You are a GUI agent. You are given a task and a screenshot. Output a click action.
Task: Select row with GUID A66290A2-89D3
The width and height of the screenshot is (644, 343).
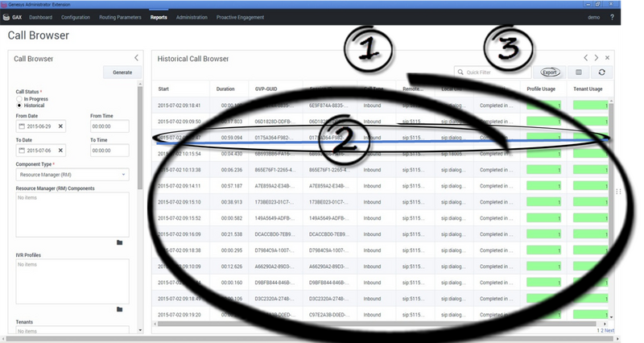pyautogui.click(x=380, y=267)
